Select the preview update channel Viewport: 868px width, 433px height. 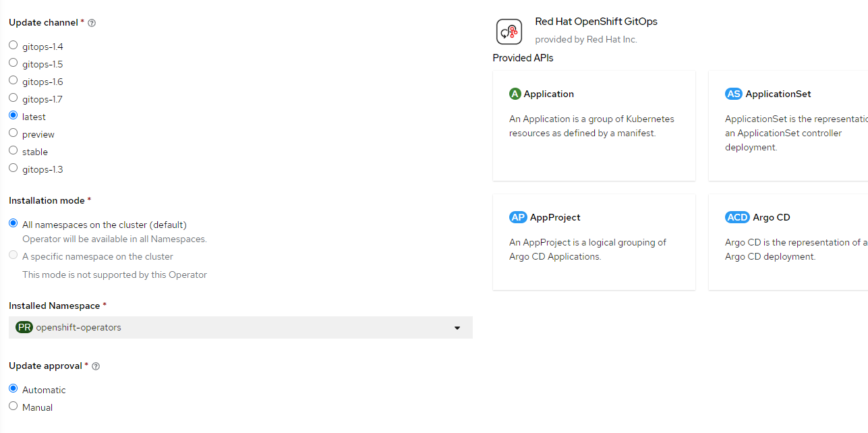(13, 133)
